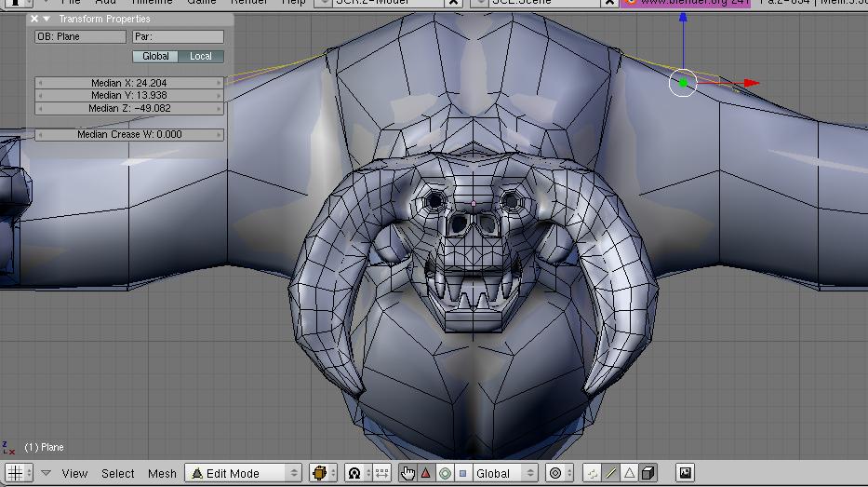Viewport: 868px width, 487px height.
Task: Switch to face select mode
Action: [x=629, y=473]
